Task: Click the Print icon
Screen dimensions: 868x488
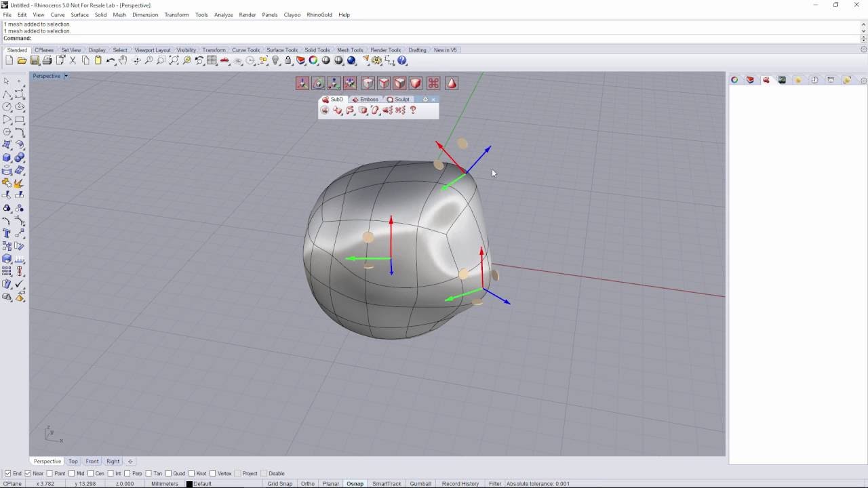Action: tap(47, 61)
